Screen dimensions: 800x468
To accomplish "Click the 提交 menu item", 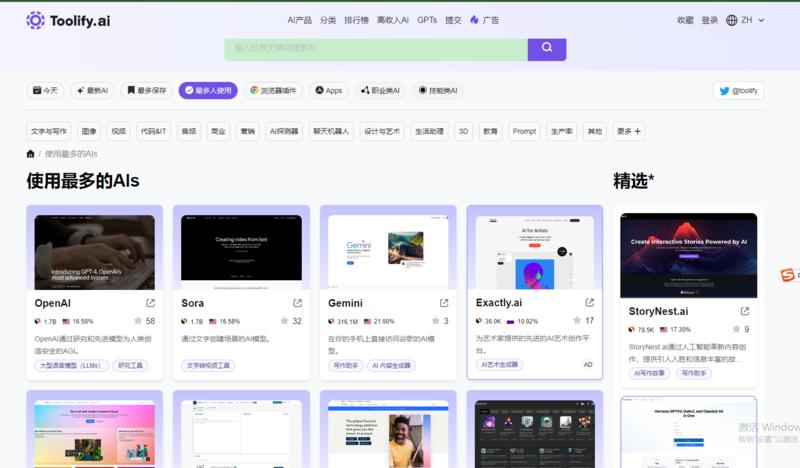I will click(x=453, y=20).
